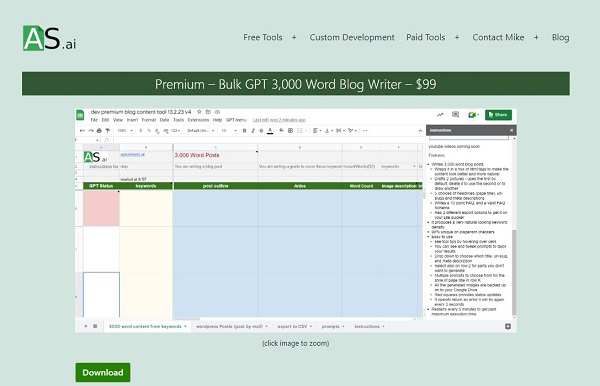
Task: Open the comment history icon beside Share
Action: click(455, 114)
